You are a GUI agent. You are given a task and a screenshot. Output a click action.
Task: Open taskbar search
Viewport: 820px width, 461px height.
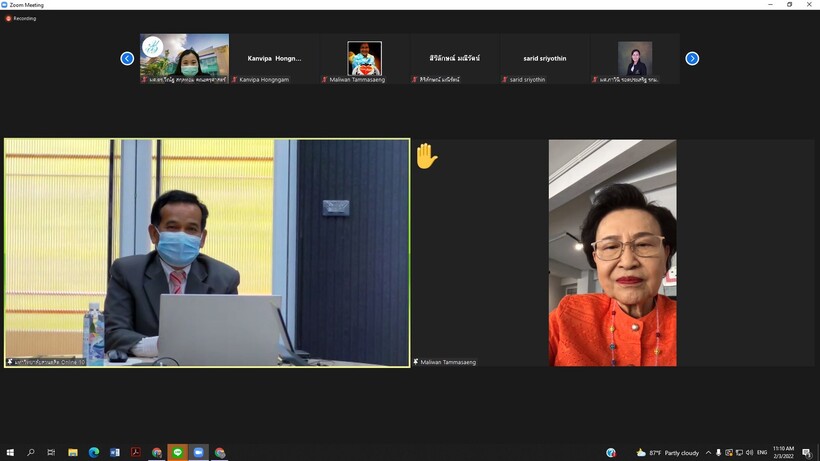tap(31, 452)
